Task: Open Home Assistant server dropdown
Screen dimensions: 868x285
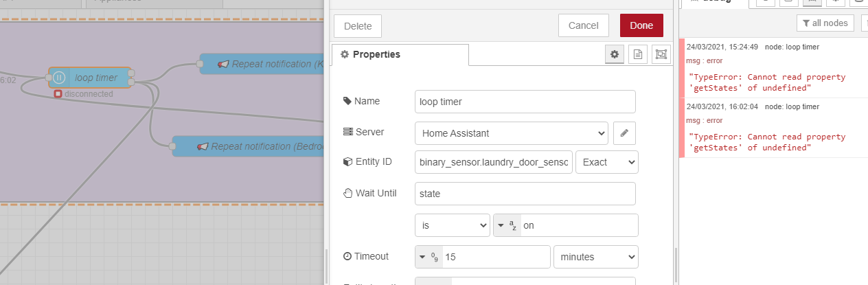Action: 511,133
